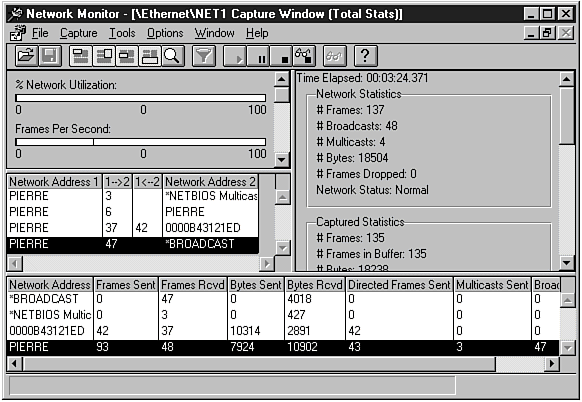
Task: Open the capture filter funnel icon
Action: pos(204,56)
